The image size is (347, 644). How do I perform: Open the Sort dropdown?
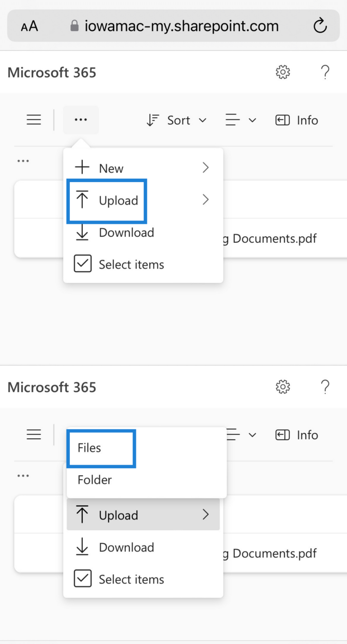pos(176,120)
